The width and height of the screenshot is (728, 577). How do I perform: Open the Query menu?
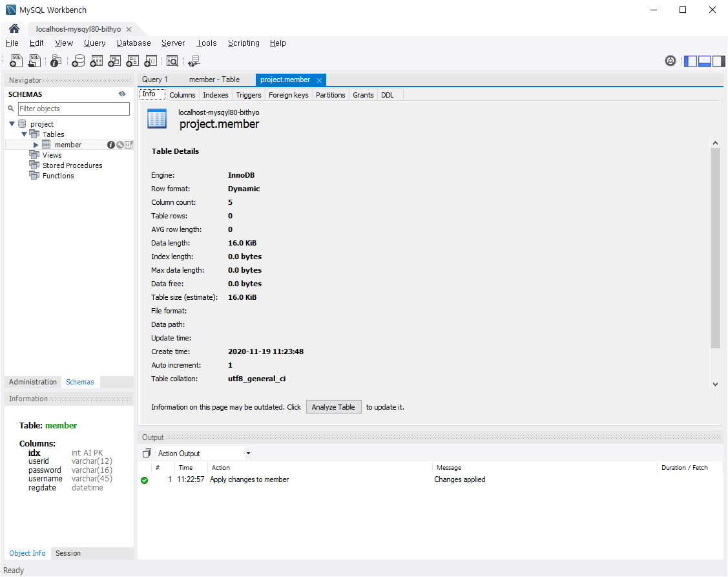coord(95,43)
